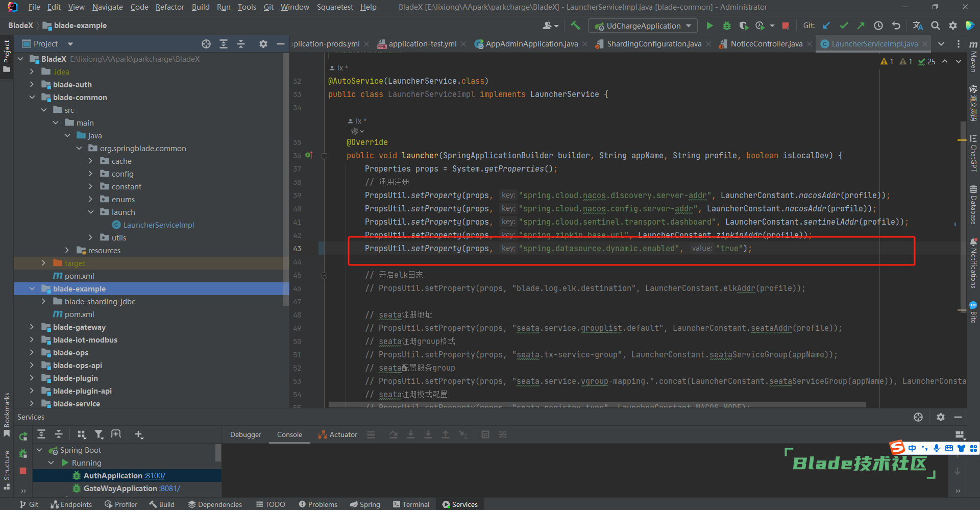Viewport: 980px width, 510px height.
Task: Switch to AppAdminApplication.java tab
Action: (x=531, y=44)
